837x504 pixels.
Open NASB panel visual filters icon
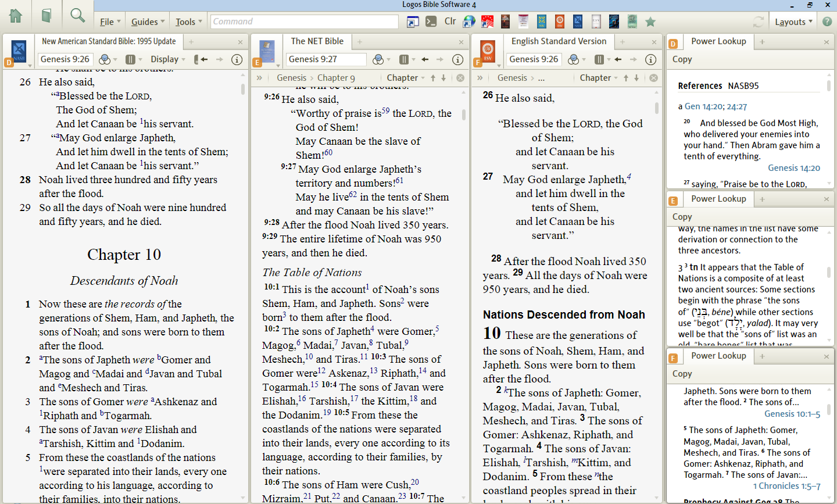pyautogui.click(x=105, y=59)
